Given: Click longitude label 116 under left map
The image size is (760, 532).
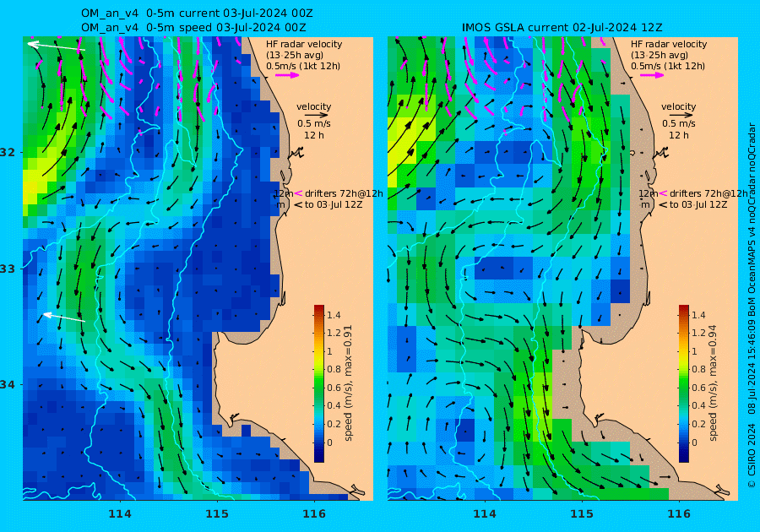Looking at the screenshot, I should coord(314,514).
